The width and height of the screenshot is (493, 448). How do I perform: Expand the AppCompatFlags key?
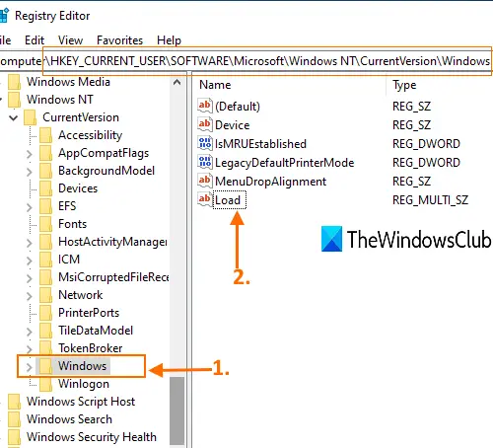[x=30, y=154]
